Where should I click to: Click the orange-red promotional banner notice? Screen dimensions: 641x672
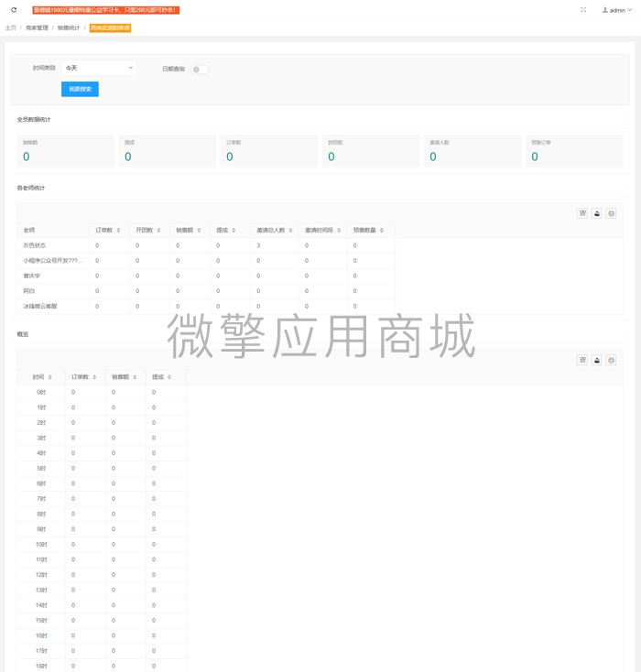[106, 10]
